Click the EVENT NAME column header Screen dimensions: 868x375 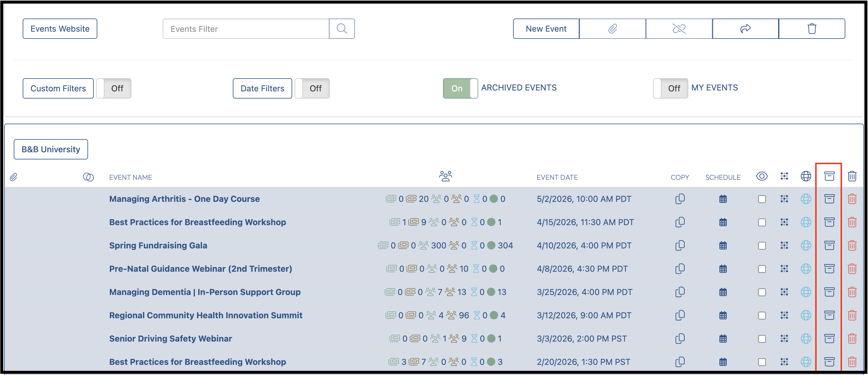click(x=130, y=177)
